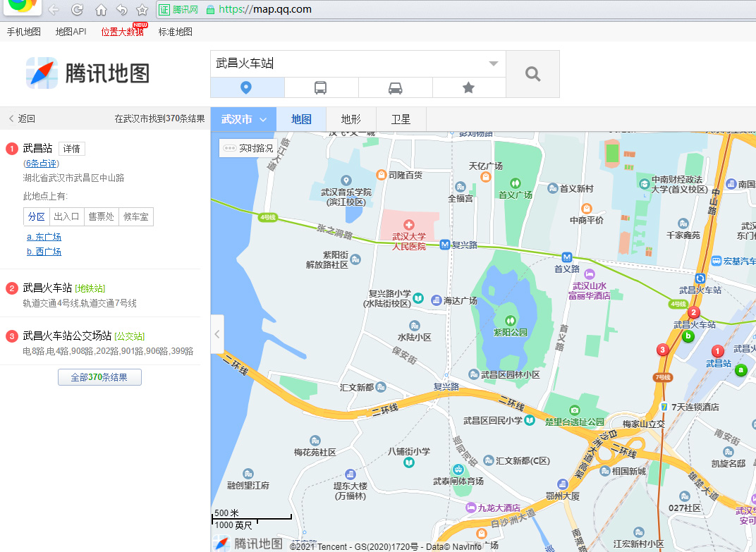This screenshot has height=552, width=756.
Task: Click 武汉大学人民医院 hospital icon
Action: pos(409,225)
